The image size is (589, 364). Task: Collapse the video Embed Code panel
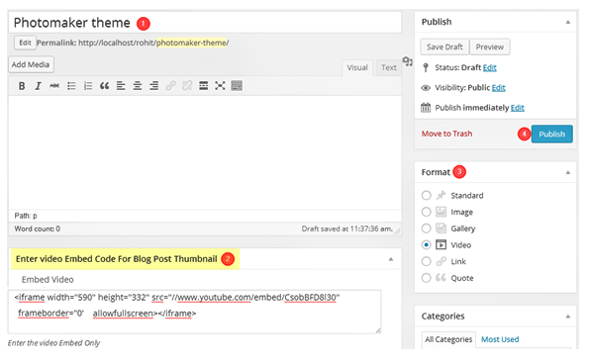tap(391, 259)
